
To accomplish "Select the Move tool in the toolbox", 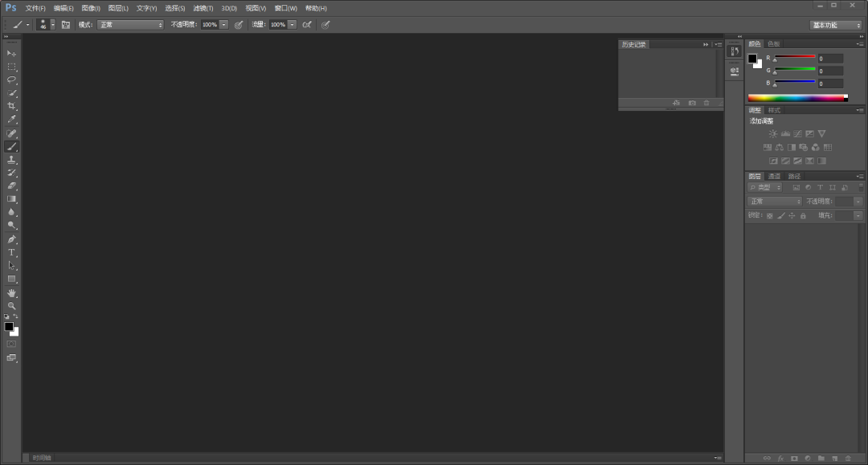I will click(x=11, y=53).
